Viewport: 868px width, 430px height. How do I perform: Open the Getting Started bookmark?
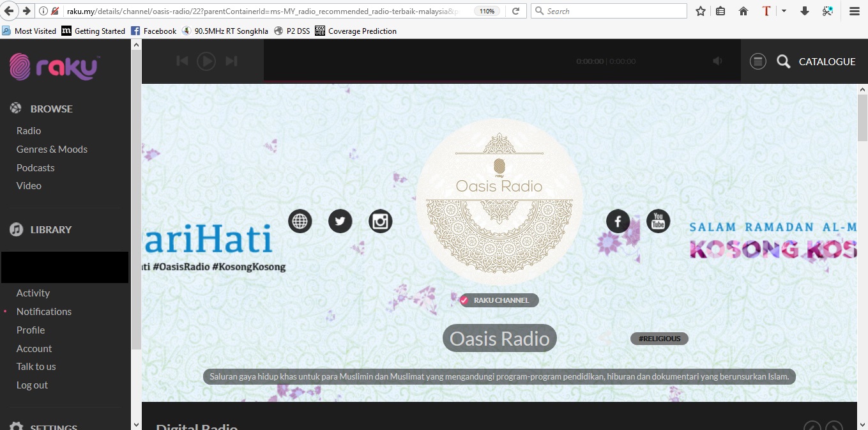tap(93, 31)
